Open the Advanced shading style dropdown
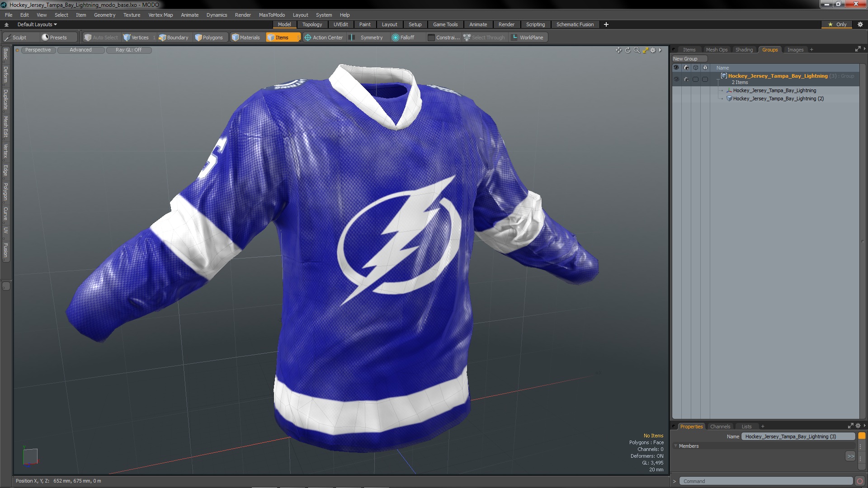 80,50
